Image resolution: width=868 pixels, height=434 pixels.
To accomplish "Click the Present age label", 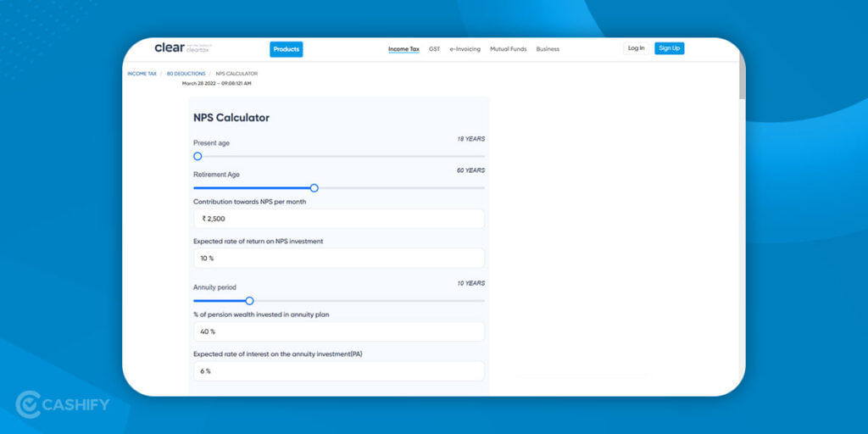I will coord(211,142).
